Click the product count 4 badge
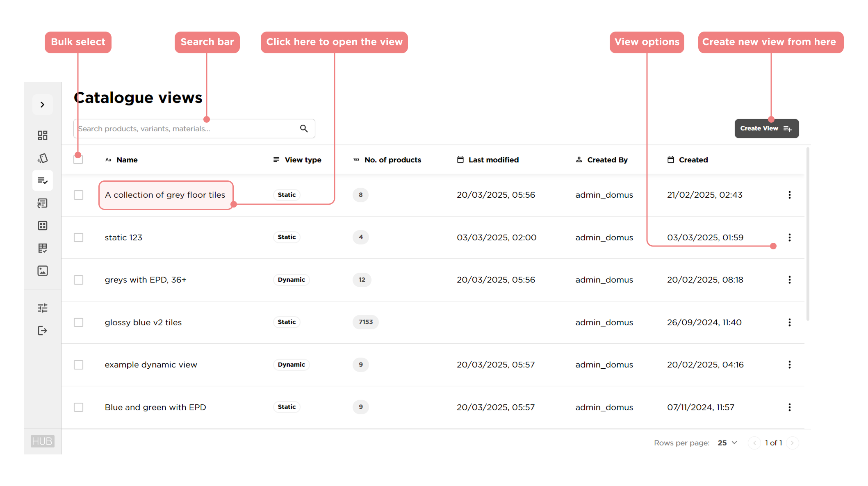This screenshot has width=868, height=486. (x=360, y=237)
